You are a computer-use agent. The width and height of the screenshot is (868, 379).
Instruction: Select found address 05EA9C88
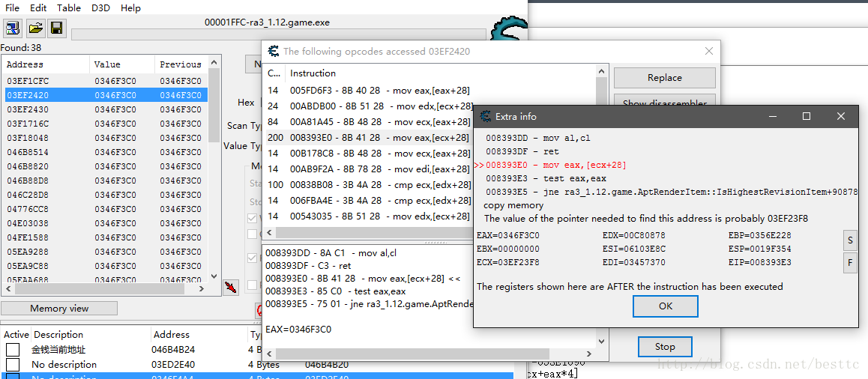[x=105, y=266]
